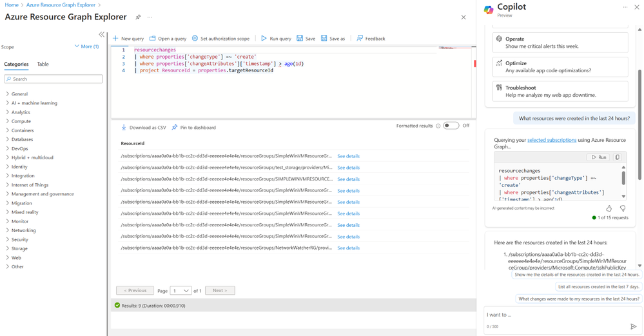The image size is (644, 336).
Task: Copy Copilot generated query
Action: (618, 157)
